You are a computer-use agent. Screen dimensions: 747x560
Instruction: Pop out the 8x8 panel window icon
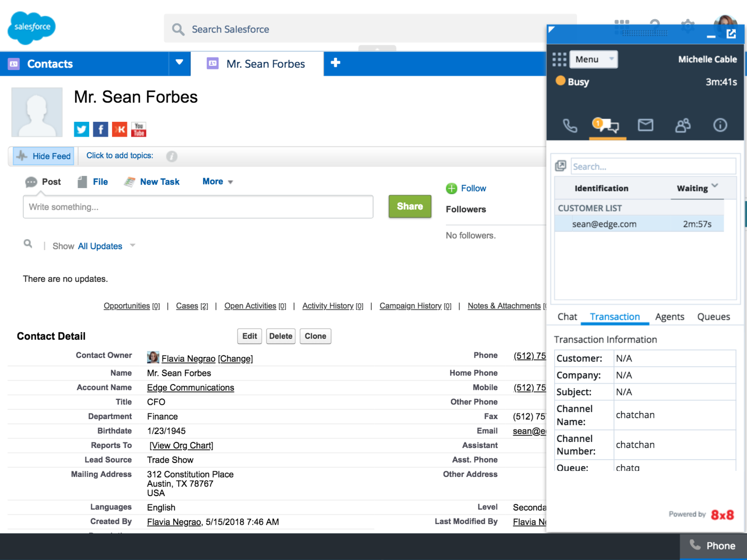click(731, 34)
